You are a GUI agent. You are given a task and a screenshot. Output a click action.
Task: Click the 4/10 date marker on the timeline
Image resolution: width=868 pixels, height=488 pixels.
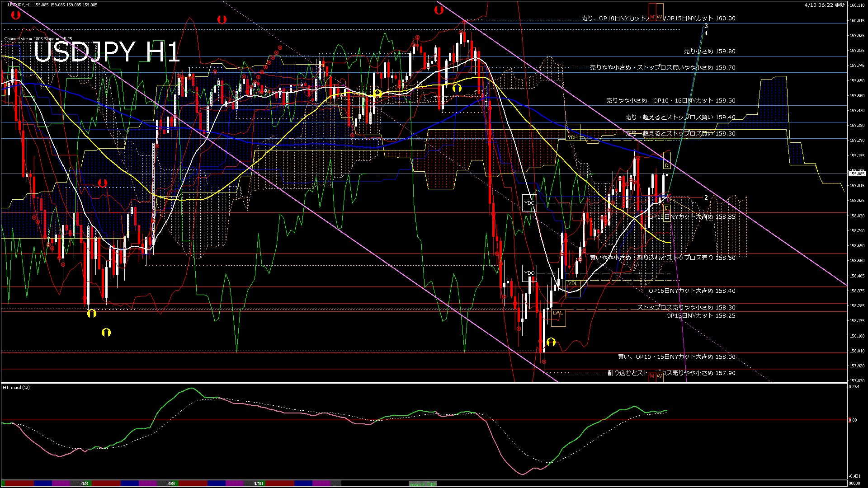coord(258,483)
